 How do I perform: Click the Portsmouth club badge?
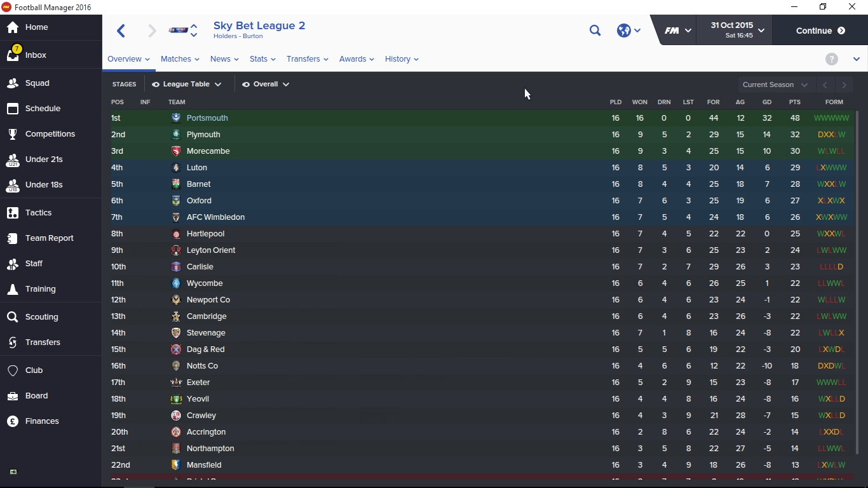pos(176,118)
